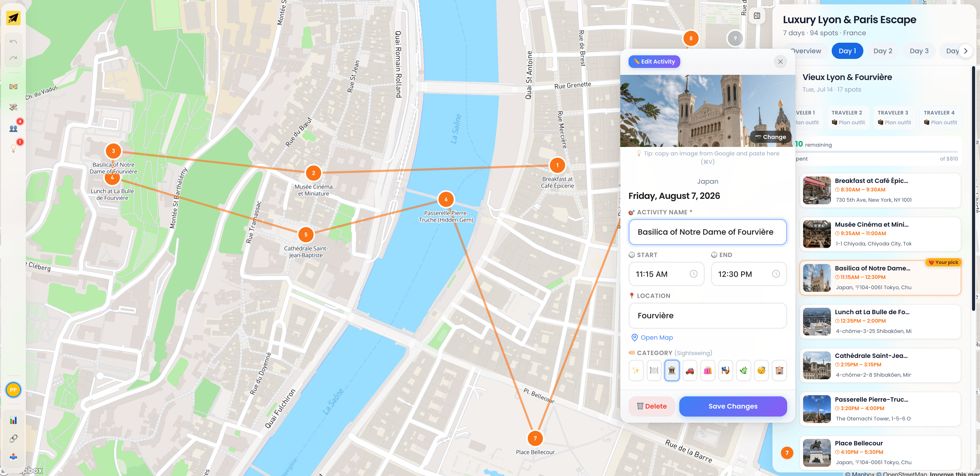The image size is (980, 476).
Task: Click the Your pick badge
Action: pyautogui.click(x=943, y=262)
